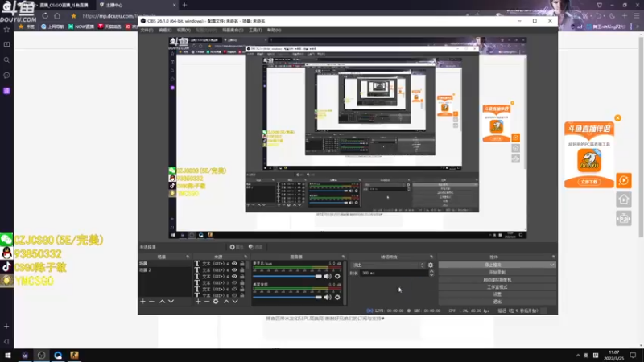The image size is (644, 362).
Task: Open search icon in browser sidebar
Action: 6,60
